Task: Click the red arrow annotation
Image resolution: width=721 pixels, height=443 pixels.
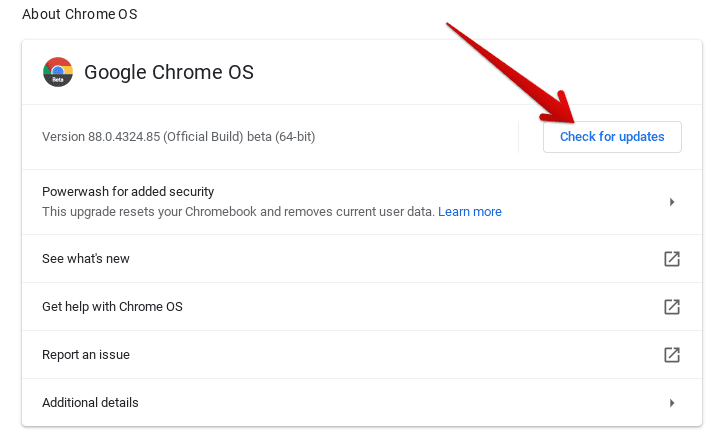Action: point(510,73)
